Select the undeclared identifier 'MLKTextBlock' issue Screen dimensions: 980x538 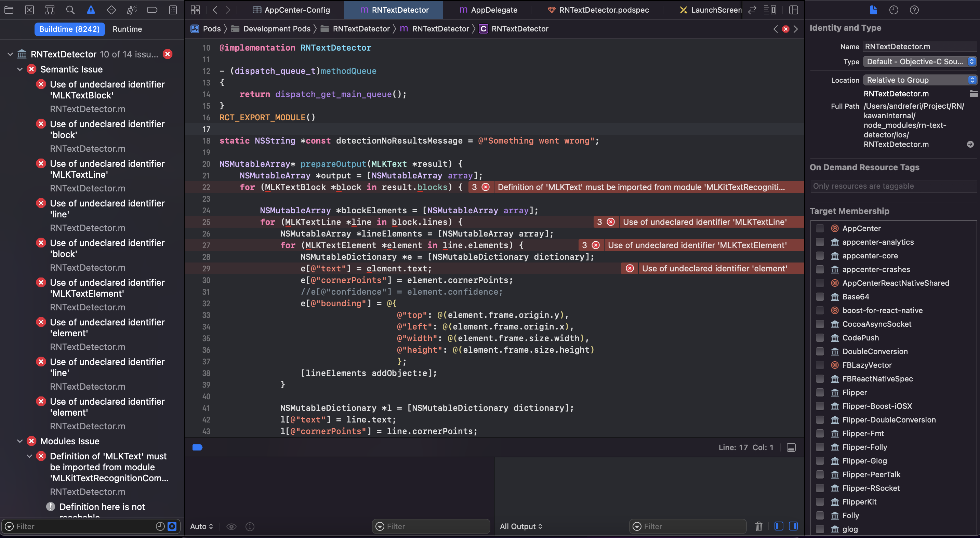coord(107,90)
